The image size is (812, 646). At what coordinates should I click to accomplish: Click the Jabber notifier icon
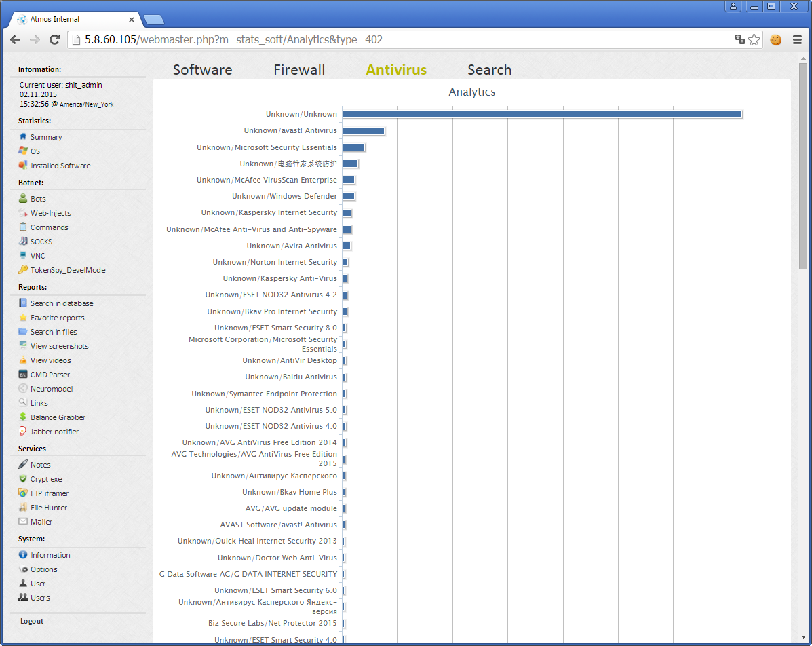click(x=23, y=431)
